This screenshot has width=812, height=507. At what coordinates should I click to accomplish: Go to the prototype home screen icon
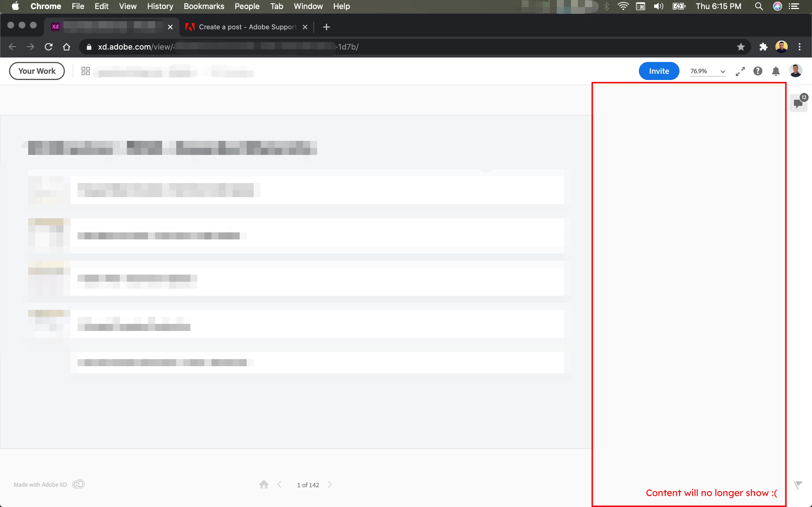click(264, 484)
